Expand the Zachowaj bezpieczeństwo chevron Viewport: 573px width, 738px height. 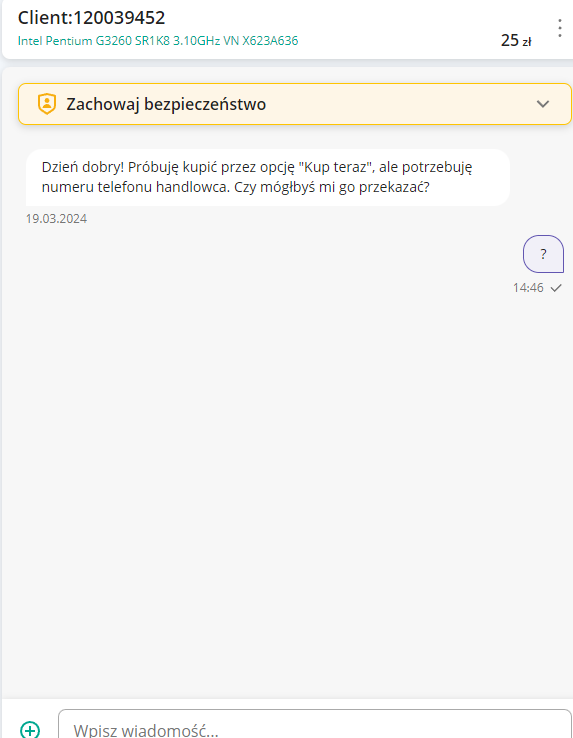coord(543,104)
